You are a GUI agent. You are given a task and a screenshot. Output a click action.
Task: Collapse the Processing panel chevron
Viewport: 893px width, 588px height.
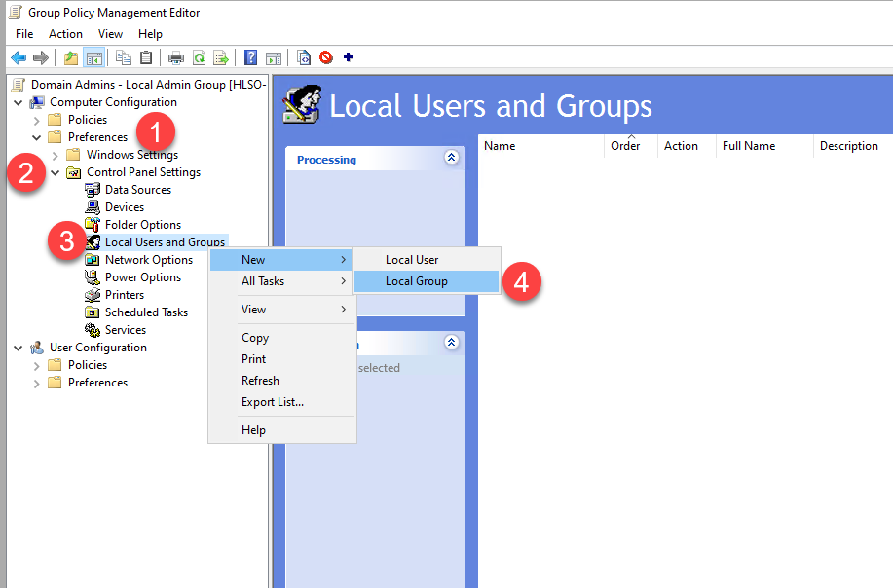(450, 157)
